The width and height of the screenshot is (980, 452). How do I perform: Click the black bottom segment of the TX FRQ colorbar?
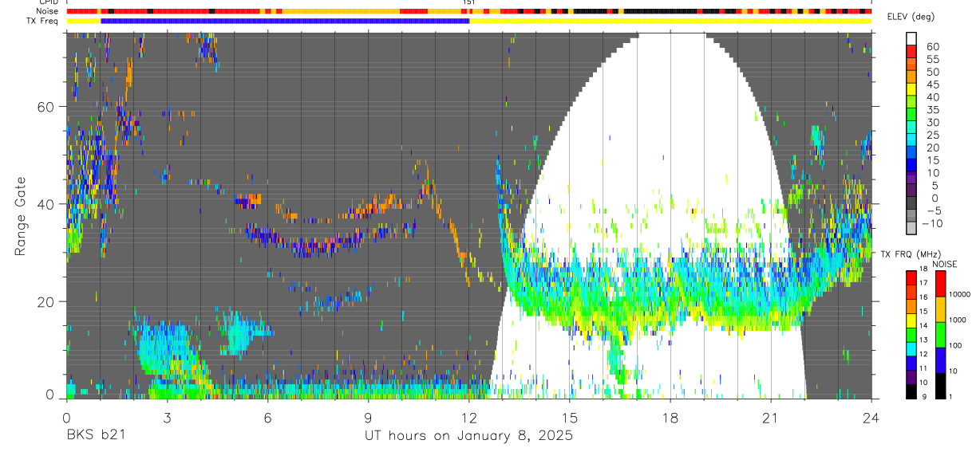[x=912, y=392]
